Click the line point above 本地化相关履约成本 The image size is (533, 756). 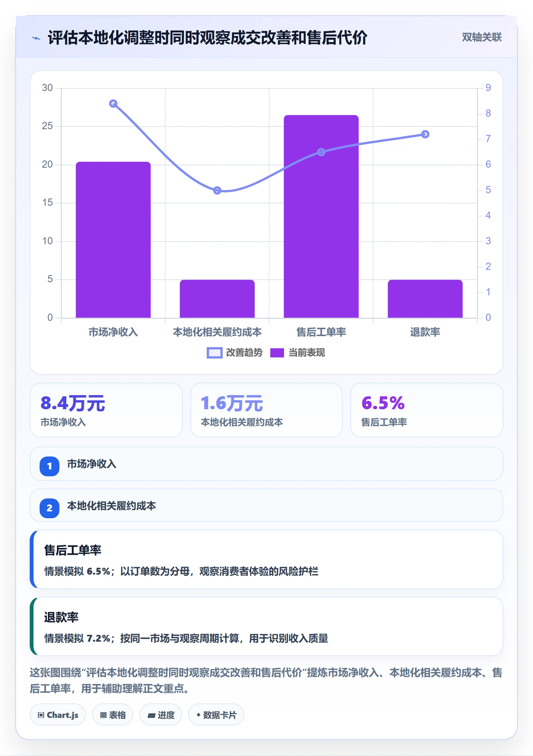(x=217, y=190)
